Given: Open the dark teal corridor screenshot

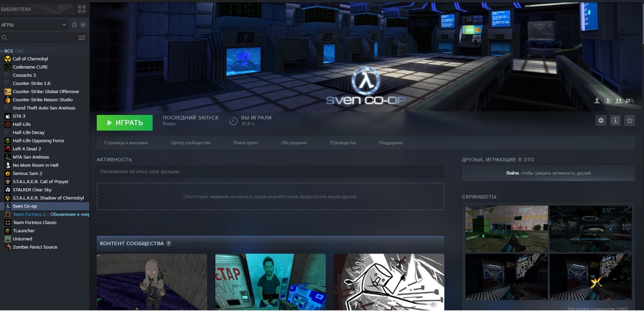Looking at the screenshot, I should [590, 229].
